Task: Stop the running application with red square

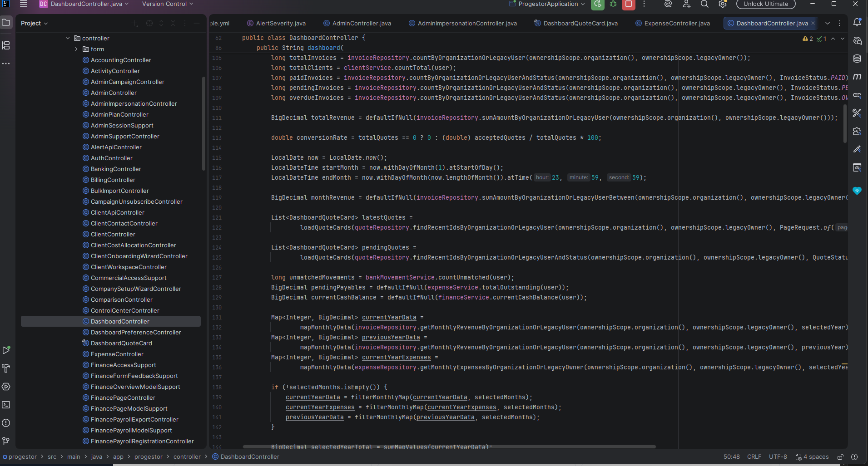Action: [629, 4]
